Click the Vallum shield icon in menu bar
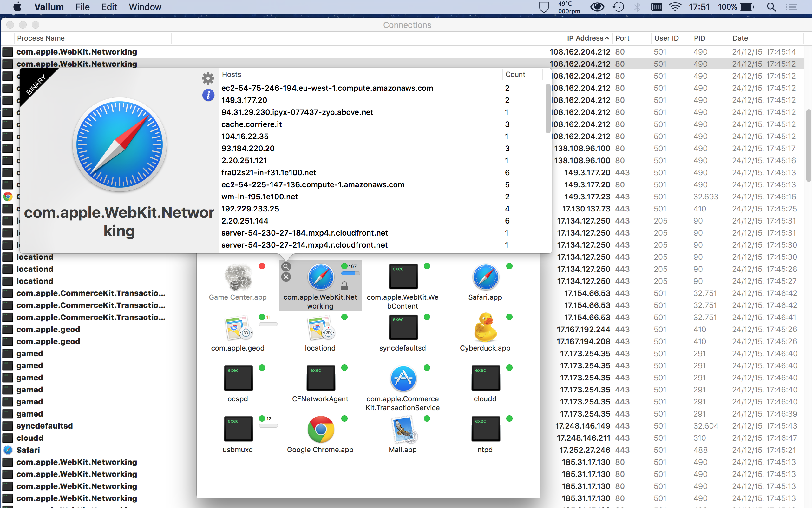 point(544,7)
